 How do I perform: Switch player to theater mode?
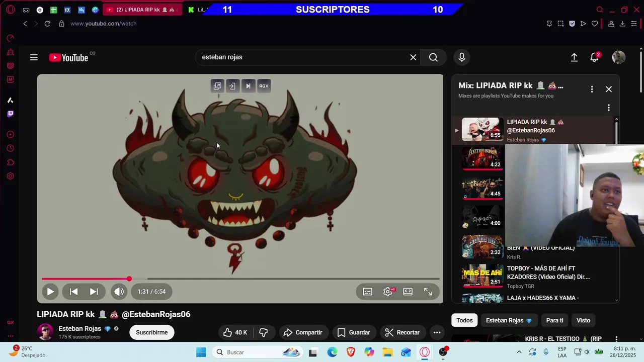(408, 292)
